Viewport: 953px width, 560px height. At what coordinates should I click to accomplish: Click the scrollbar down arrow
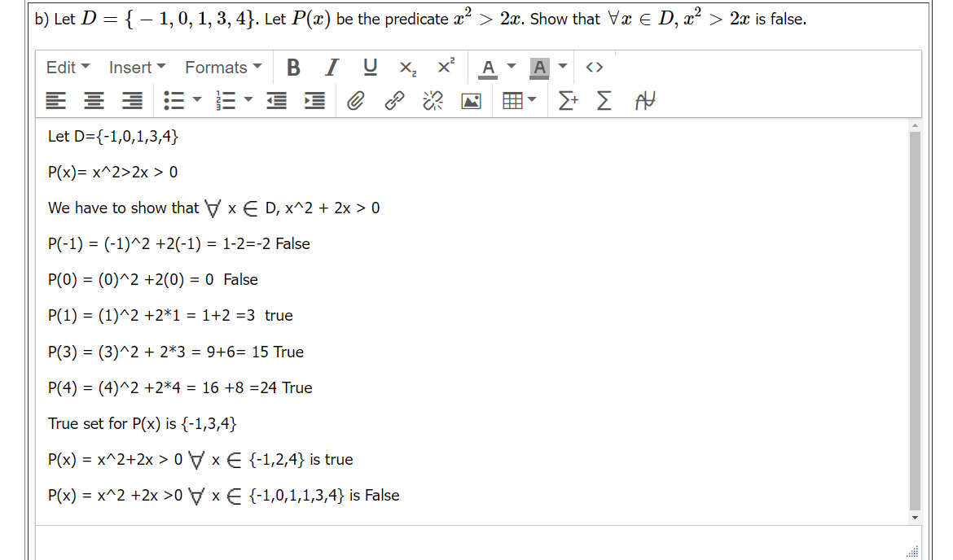coord(914,516)
